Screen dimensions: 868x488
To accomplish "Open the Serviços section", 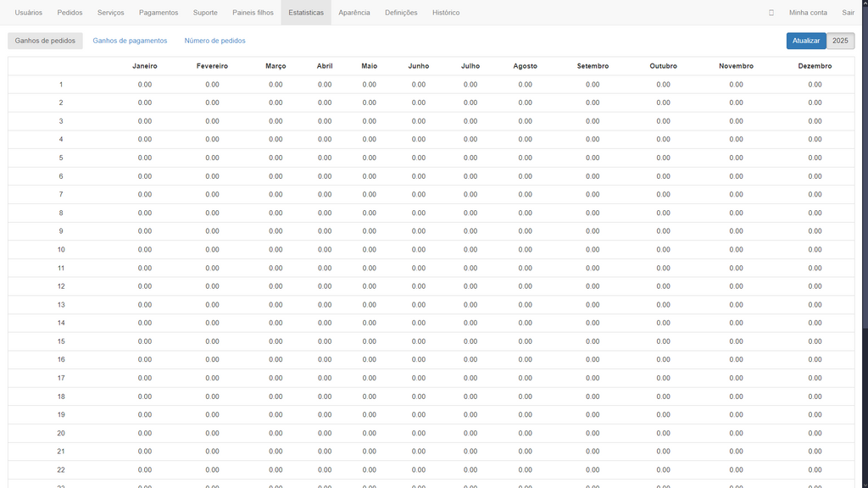I will (x=110, y=13).
